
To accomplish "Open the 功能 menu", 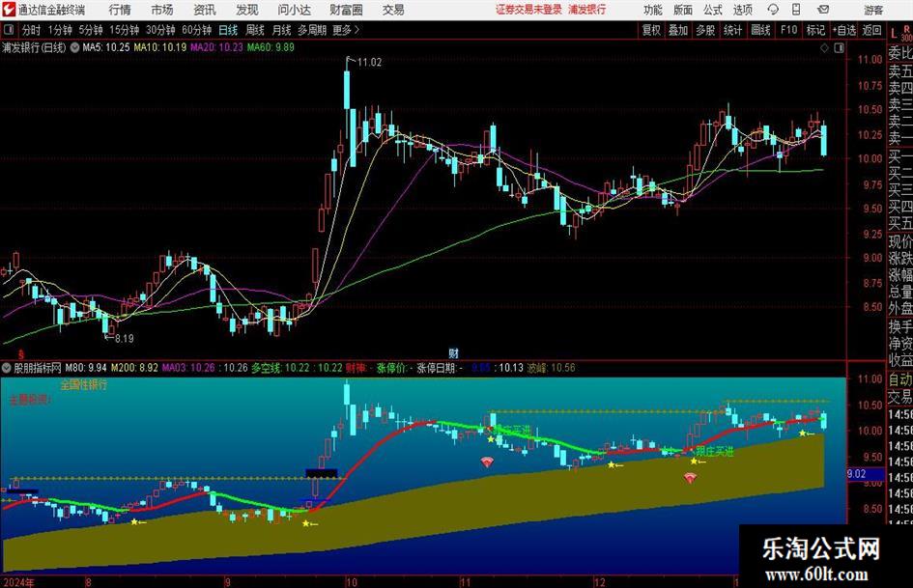I will point(653,10).
